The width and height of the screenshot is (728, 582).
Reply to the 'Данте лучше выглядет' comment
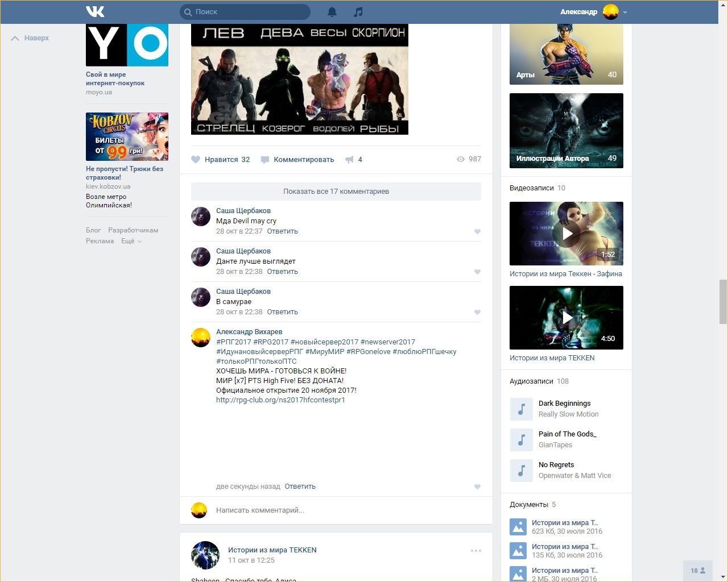283,272
